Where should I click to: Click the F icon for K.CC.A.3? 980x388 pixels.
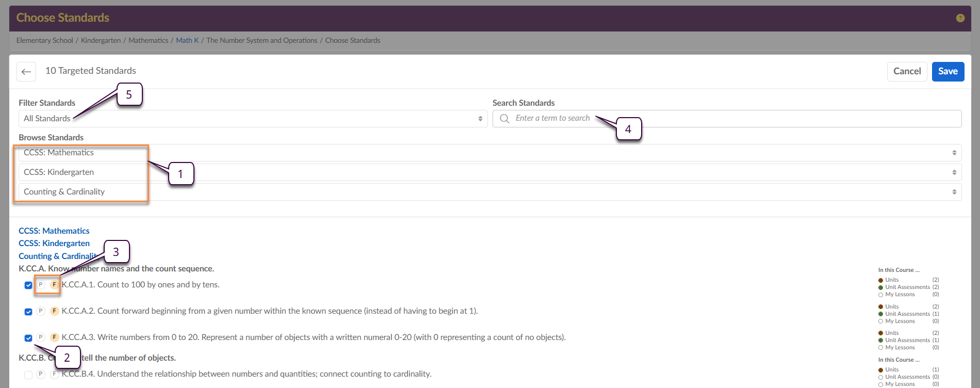coord(54,337)
